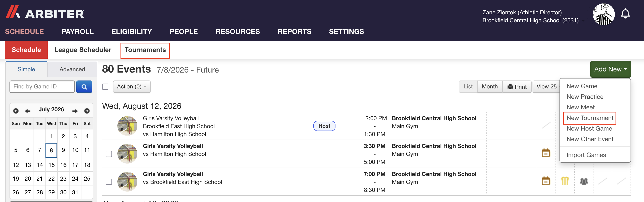Switch to the Tournaments tab
The height and width of the screenshot is (202, 644).
click(145, 50)
